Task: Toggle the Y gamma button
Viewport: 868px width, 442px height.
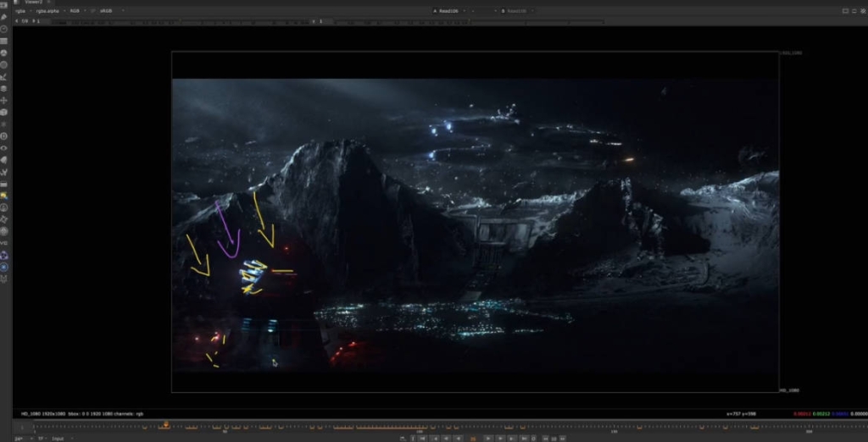Action: pos(314,21)
